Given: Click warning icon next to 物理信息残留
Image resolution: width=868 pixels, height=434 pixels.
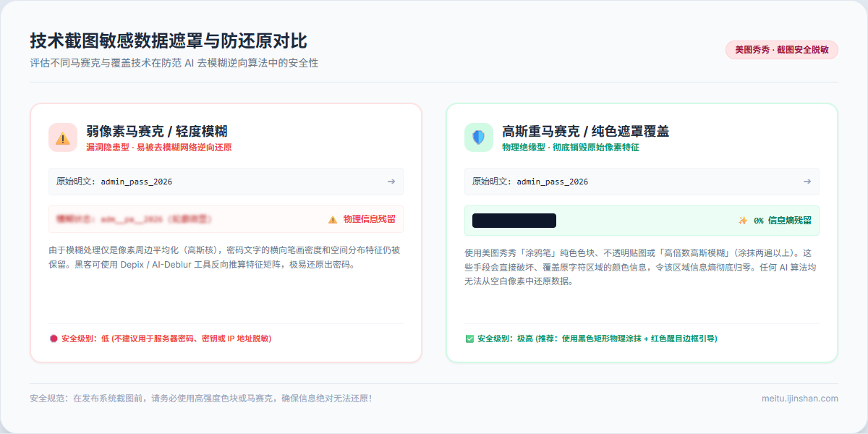Looking at the screenshot, I should tap(333, 219).
